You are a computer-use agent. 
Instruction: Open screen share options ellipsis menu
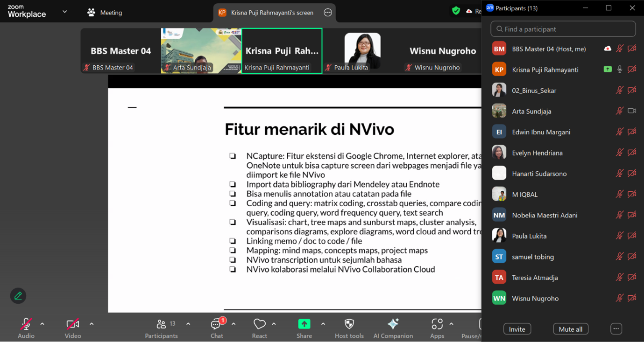[x=328, y=13]
